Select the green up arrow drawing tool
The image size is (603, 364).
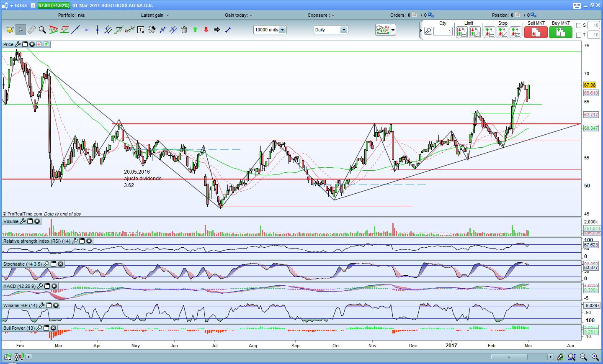pos(195,30)
